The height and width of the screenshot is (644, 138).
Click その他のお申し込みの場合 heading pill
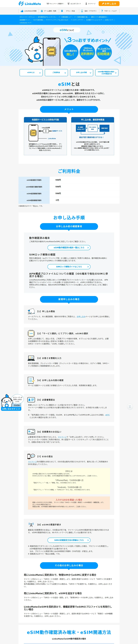tap(69, 566)
